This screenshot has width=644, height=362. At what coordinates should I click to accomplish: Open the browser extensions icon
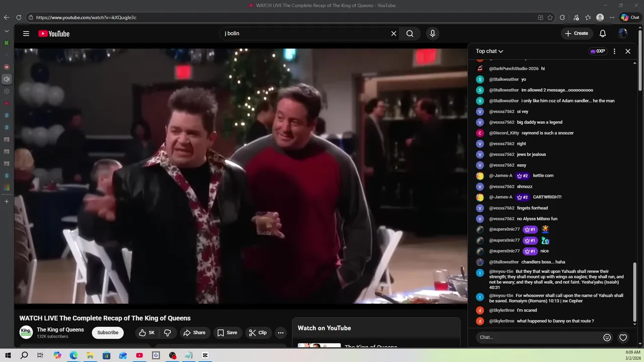point(562,17)
